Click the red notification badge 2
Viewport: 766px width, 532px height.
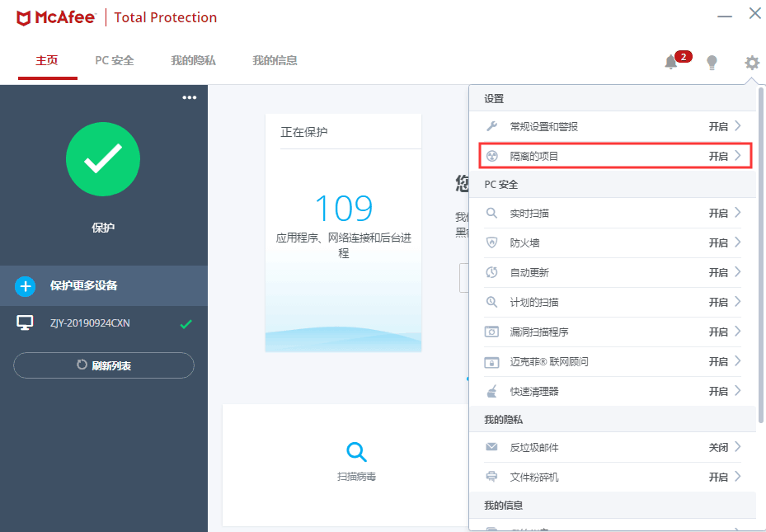[684, 57]
